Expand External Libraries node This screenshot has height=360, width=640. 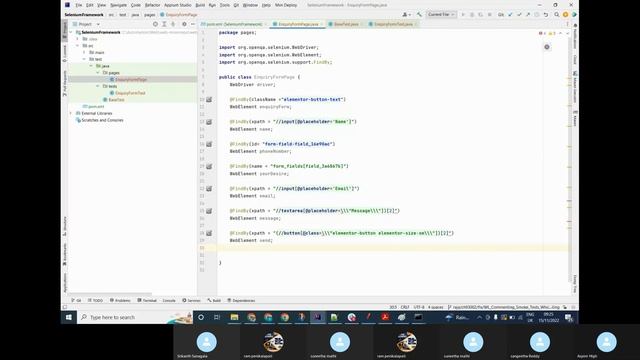(71, 113)
